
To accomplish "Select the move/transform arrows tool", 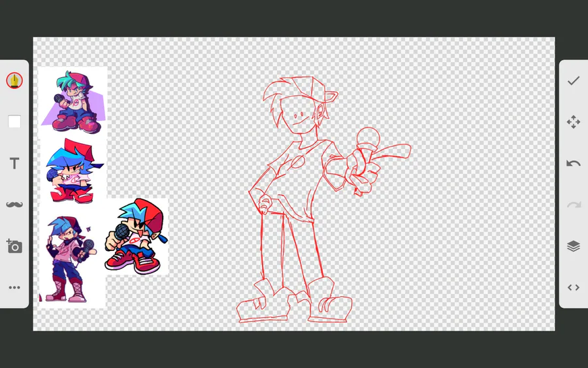I will click(574, 122).
